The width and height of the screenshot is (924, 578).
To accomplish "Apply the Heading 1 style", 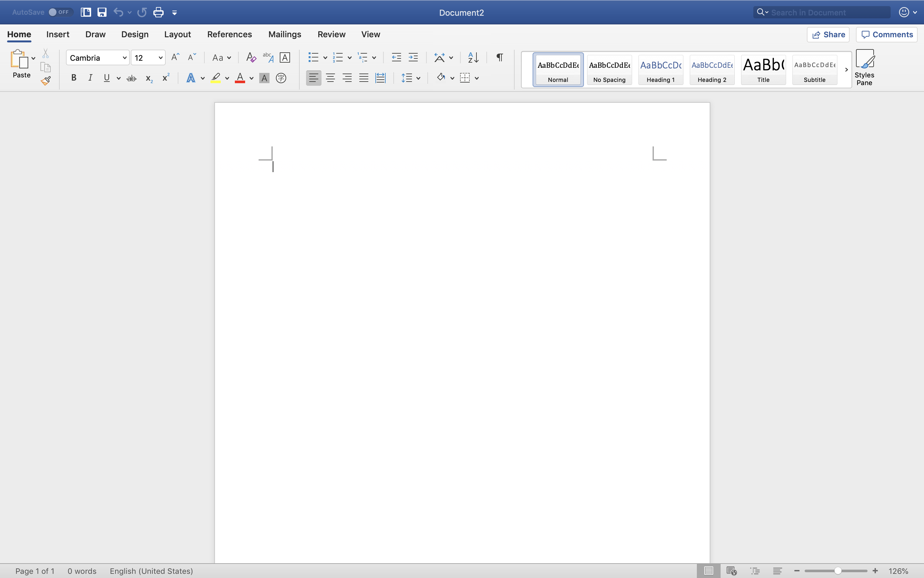I will pyautogui.click(x=661, y=70).
